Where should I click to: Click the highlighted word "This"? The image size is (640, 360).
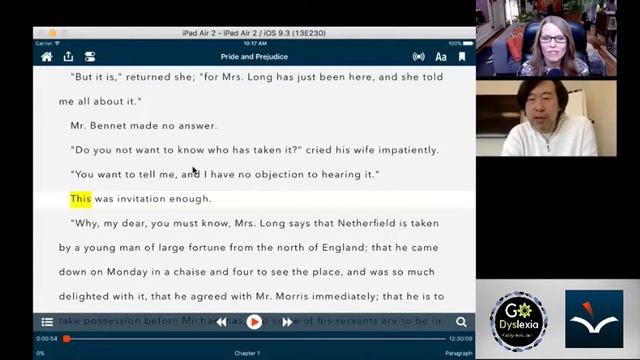point(81,199)
